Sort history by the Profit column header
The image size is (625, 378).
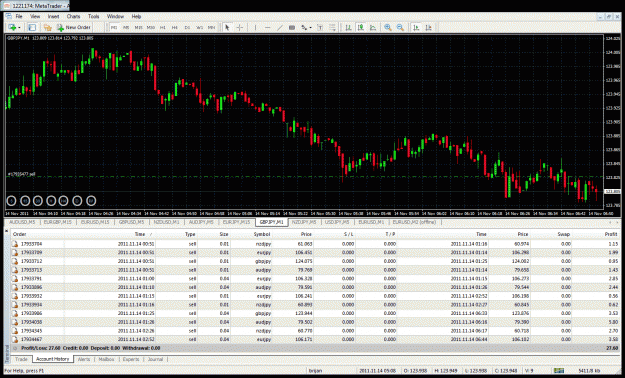tap(596, 234)
